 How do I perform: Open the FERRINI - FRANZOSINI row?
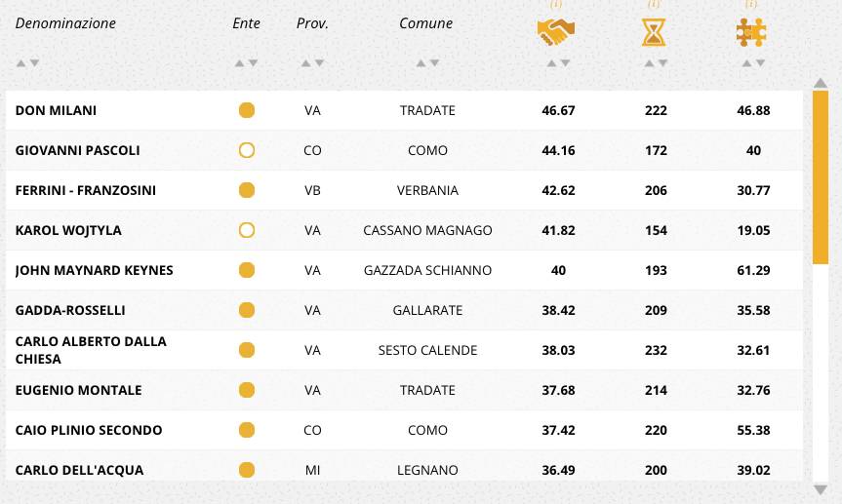(x=404, y=190)
